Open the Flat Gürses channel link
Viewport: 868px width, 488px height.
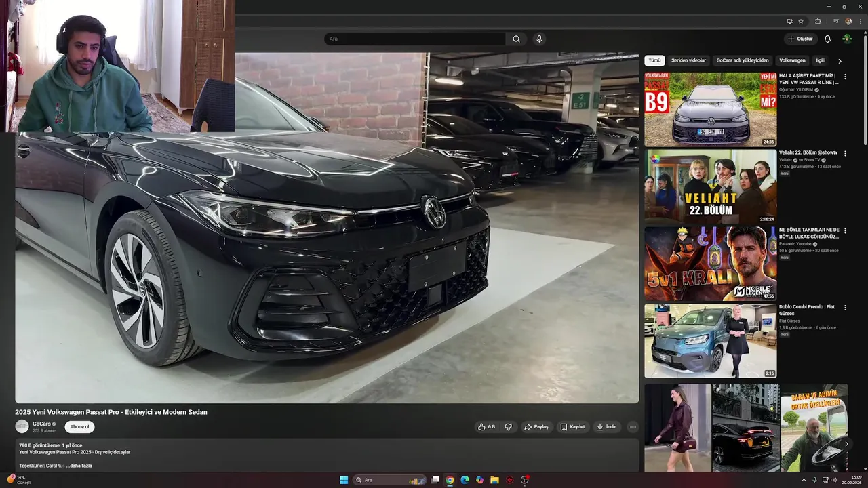789,321
